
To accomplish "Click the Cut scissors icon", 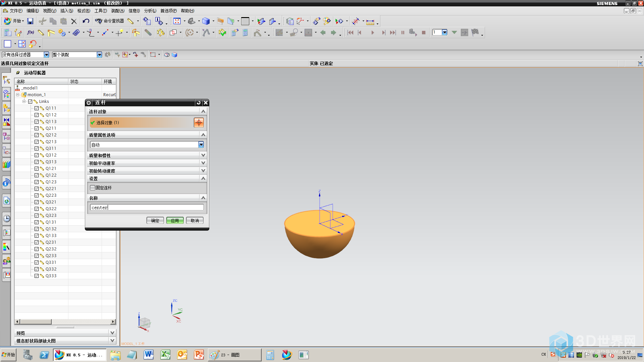I will [x=42, y=21].
